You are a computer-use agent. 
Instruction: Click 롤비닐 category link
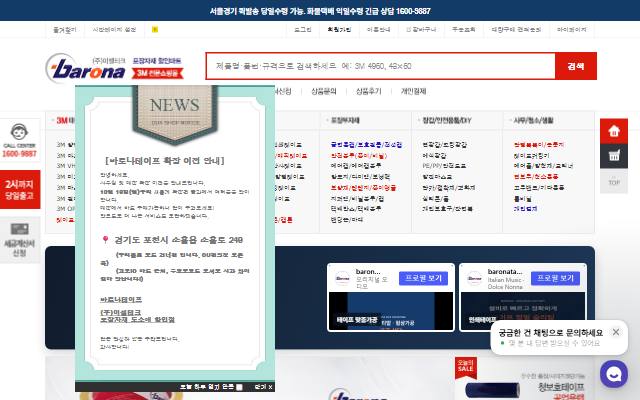[522, 198]
